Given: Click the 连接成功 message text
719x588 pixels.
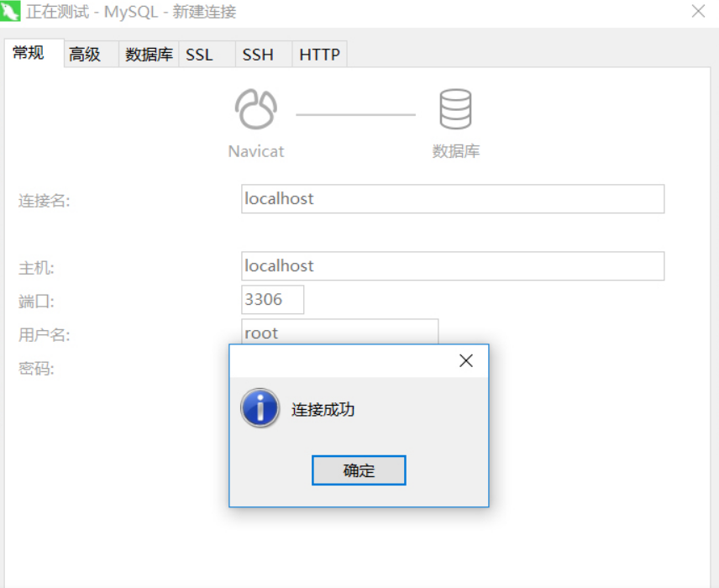Looking at the screenshot, I should 323,410.
